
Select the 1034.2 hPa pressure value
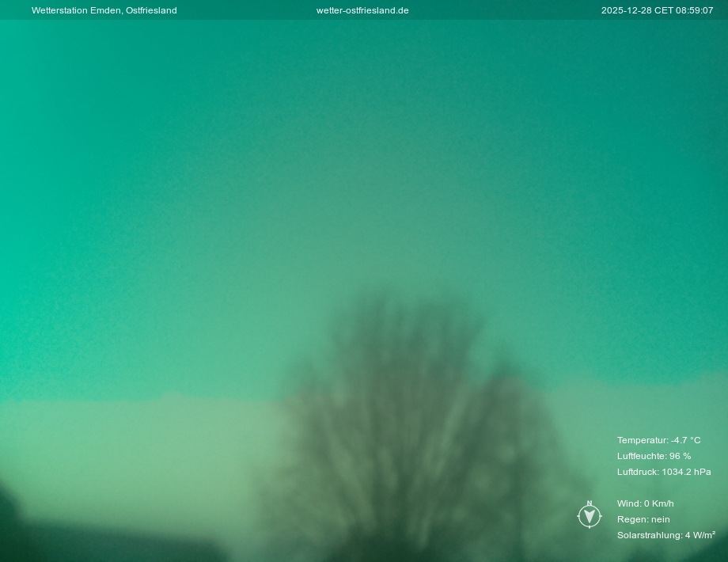coord(687,472)
